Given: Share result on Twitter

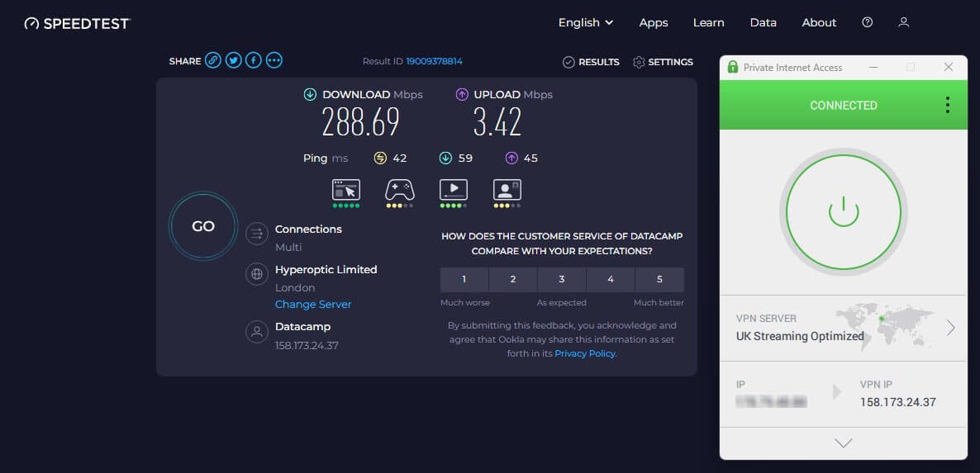Looking at the screenshot, I should tap(233, 60).
